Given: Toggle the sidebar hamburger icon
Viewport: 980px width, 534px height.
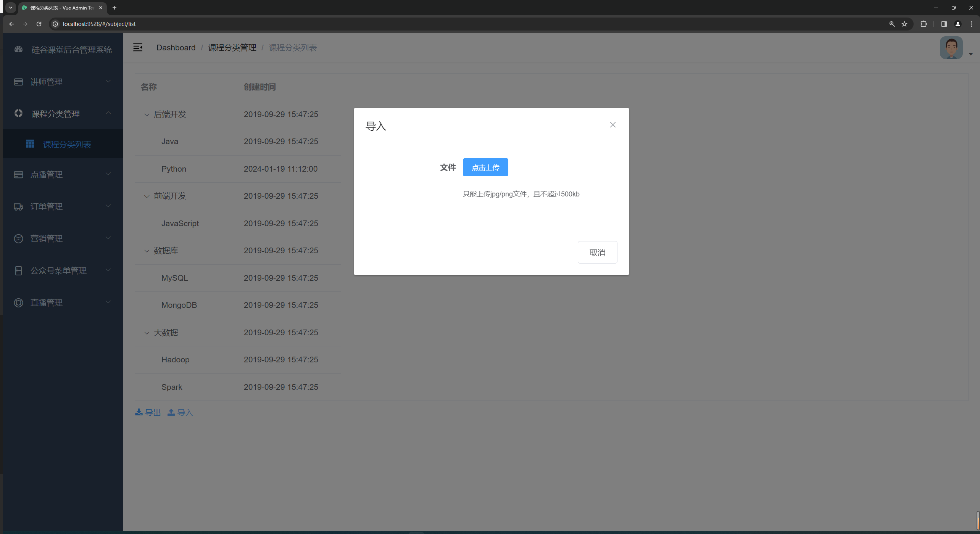Looking at the screenshot, I should click(138, 47).
